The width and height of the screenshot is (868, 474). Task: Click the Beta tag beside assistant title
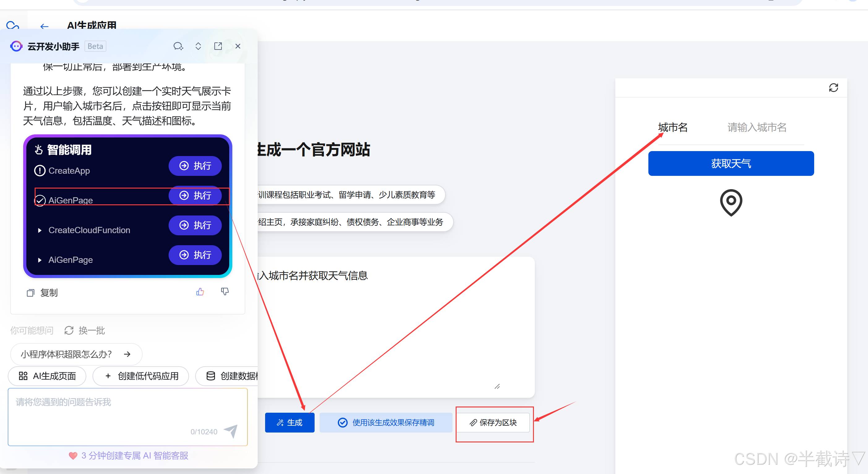click(x=95, y=46)
